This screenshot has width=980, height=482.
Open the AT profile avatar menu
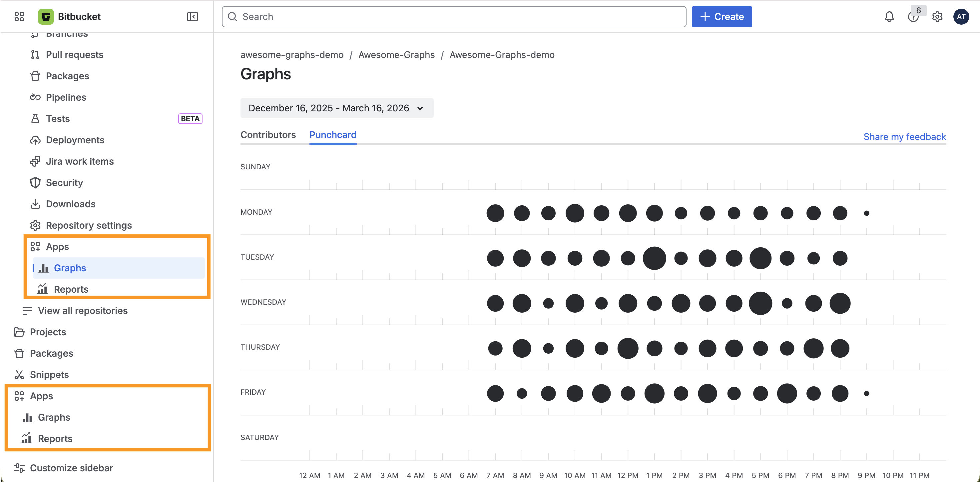961,17
